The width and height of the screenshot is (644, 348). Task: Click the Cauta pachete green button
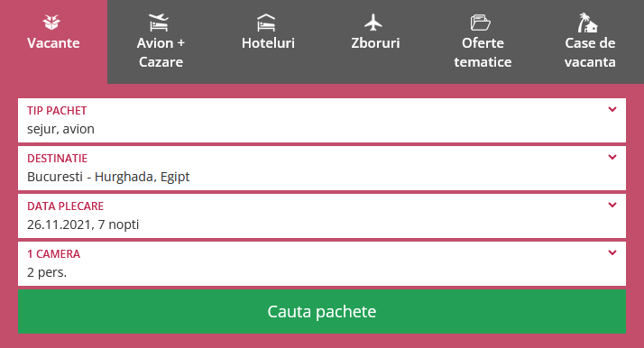tap(322, 311)
